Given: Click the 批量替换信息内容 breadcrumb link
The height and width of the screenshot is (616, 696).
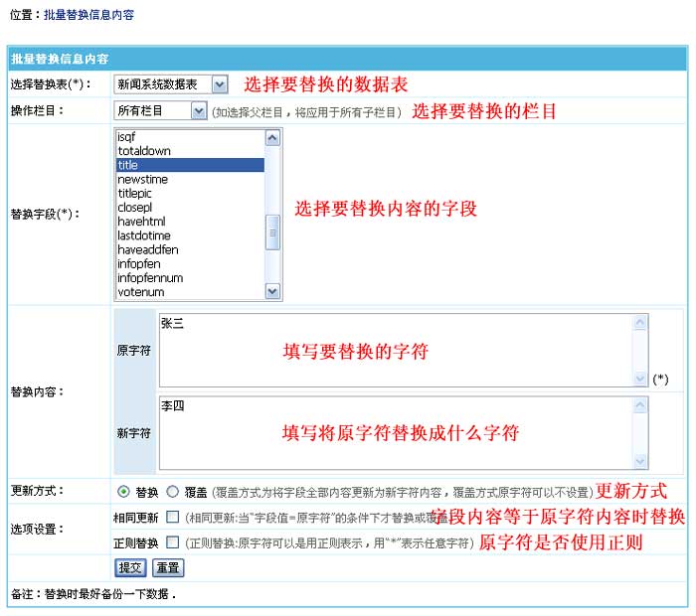Looking at the screenshot, I should click(88, 15).
